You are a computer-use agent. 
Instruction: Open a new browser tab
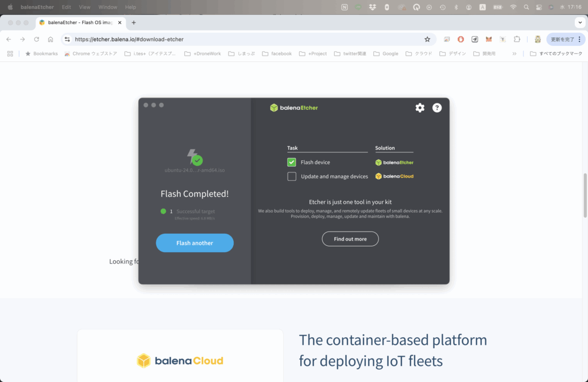click(x=133, y=22)
